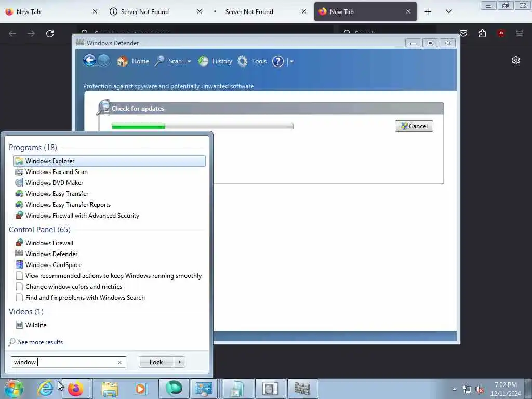532x399 pixels.
Task: Open Internet Explorer from the taskbar
Action: point(45,389)
